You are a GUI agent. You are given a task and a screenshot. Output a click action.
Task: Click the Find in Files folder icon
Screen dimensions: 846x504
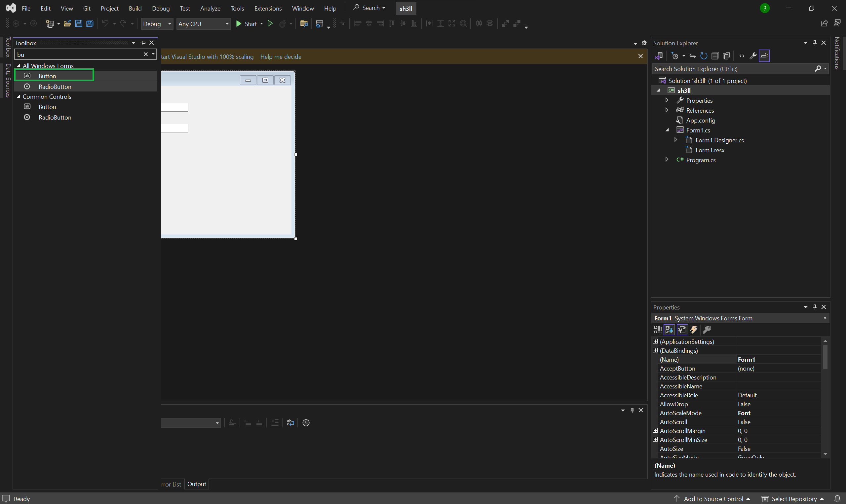tap(304, 24)
